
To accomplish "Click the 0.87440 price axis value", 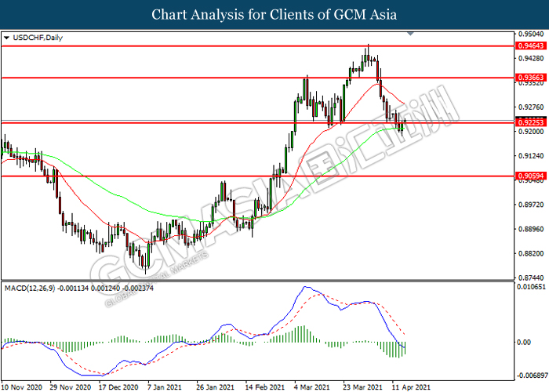I will pyautogui.click(x=531, y=278).
